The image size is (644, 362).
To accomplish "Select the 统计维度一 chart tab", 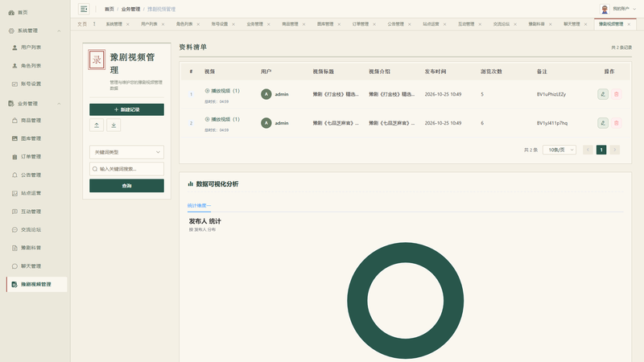I will 199,206.
